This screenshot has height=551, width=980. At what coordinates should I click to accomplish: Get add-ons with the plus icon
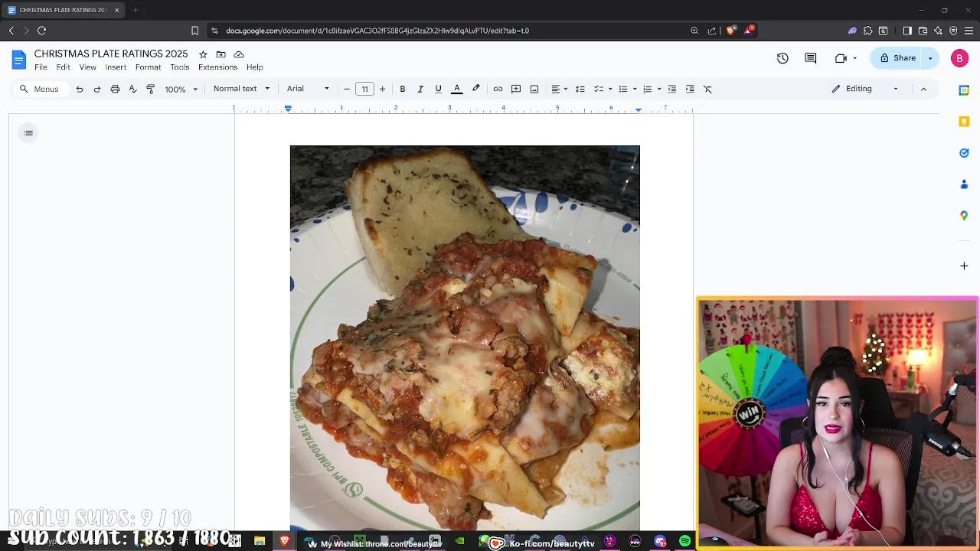click(x=964, y=266)
